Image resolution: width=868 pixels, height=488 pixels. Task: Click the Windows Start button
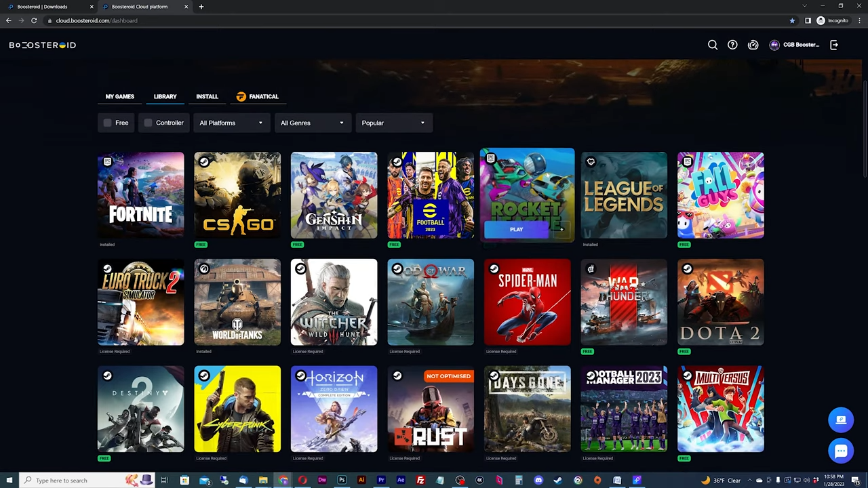pyautogui.click(x=9, y=481)
